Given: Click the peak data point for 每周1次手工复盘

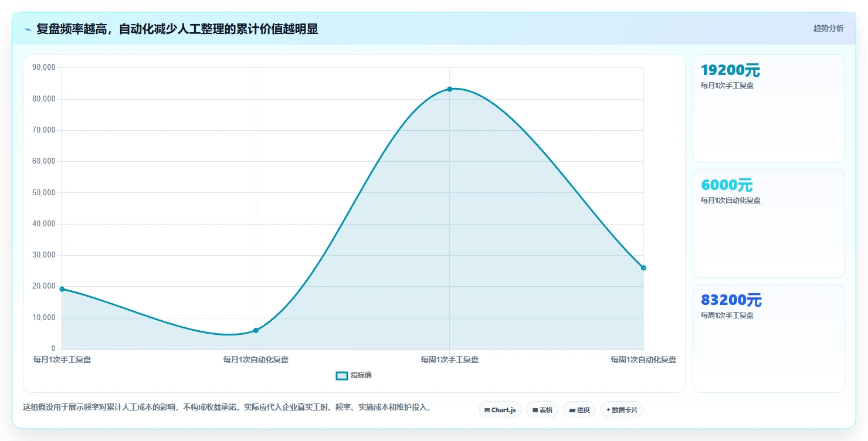Looking at the screenshot, I should pyautogui.click(x=450, y=89).
